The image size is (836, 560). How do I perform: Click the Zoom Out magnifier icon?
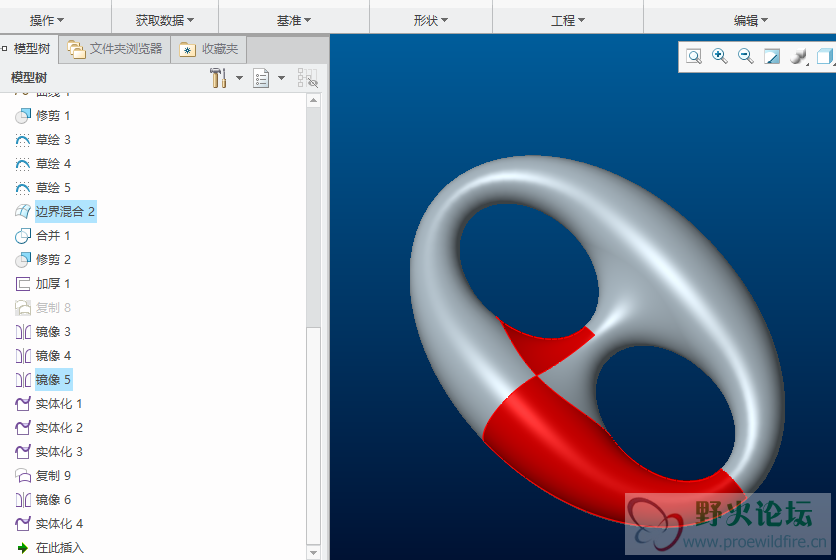click(745, 56)
